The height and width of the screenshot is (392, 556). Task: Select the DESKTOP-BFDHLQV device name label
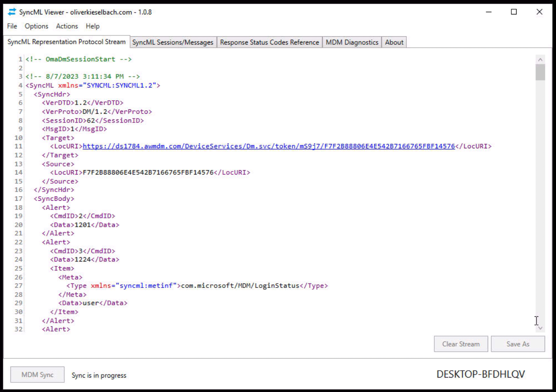[x=480, y=374]
